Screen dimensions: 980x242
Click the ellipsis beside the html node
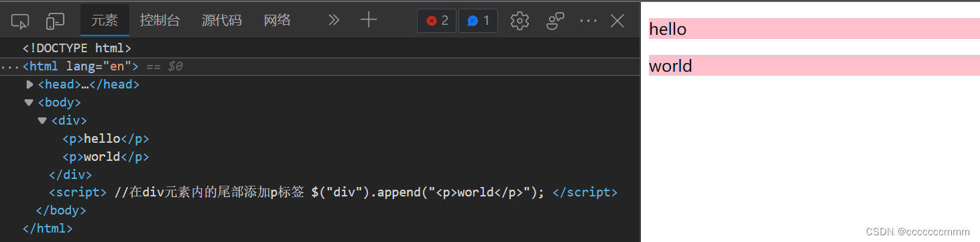[x=9, y=67]
